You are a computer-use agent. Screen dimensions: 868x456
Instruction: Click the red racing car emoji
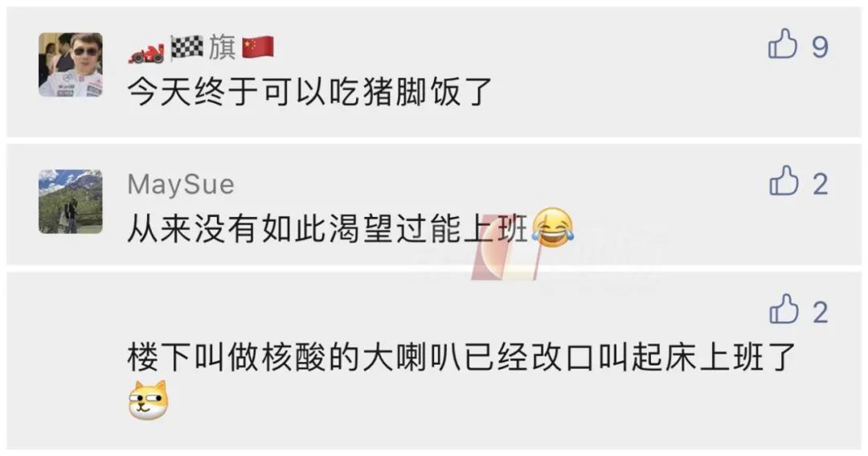pos(147,52)
